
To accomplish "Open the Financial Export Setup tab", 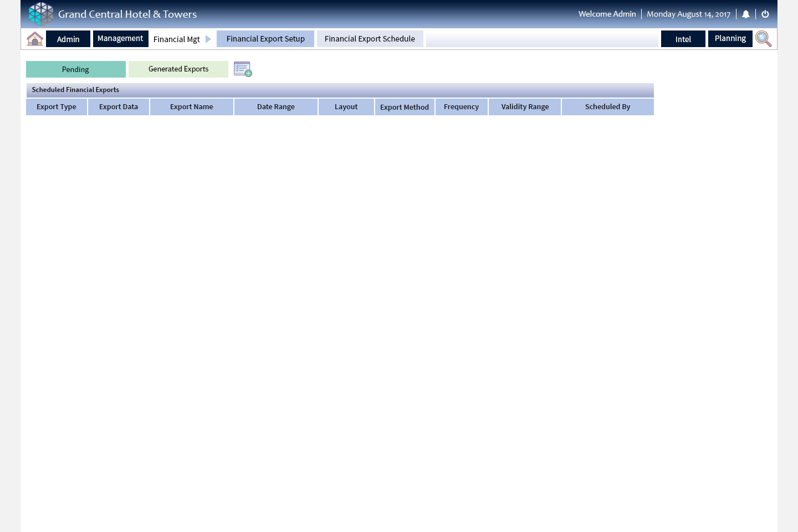I will point(265,39).
